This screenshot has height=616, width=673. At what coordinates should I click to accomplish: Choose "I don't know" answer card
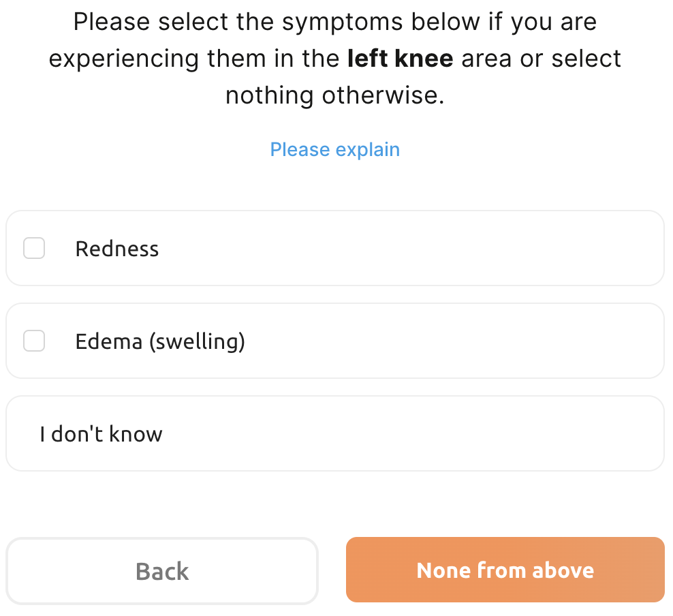tap(334, 434)
